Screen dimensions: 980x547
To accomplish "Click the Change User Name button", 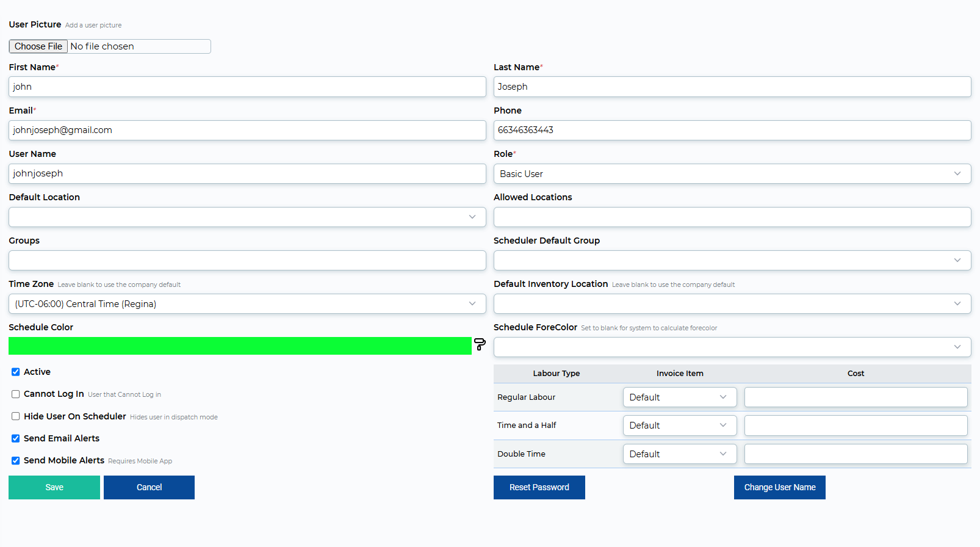I will (x=780, y=488).
